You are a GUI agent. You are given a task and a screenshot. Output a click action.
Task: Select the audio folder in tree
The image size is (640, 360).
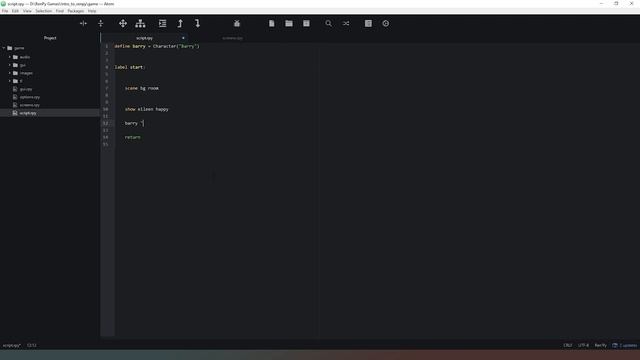click(x=25, y=57)
